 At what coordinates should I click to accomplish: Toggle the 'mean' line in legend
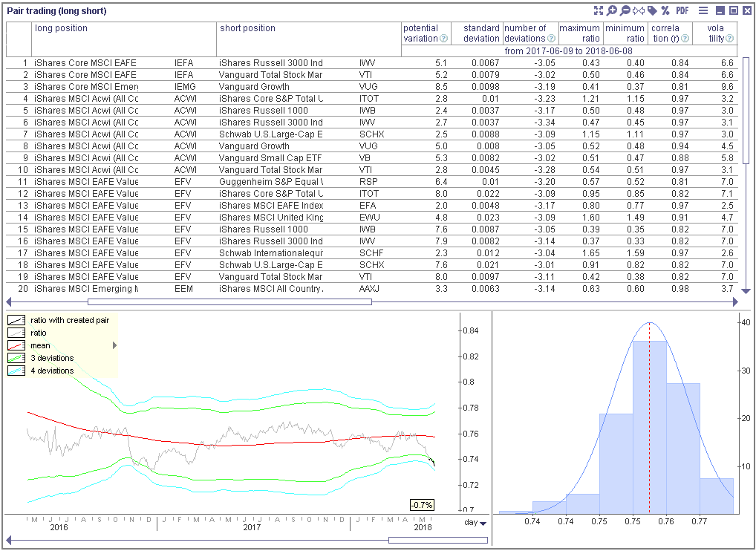(x=29, y=345)
